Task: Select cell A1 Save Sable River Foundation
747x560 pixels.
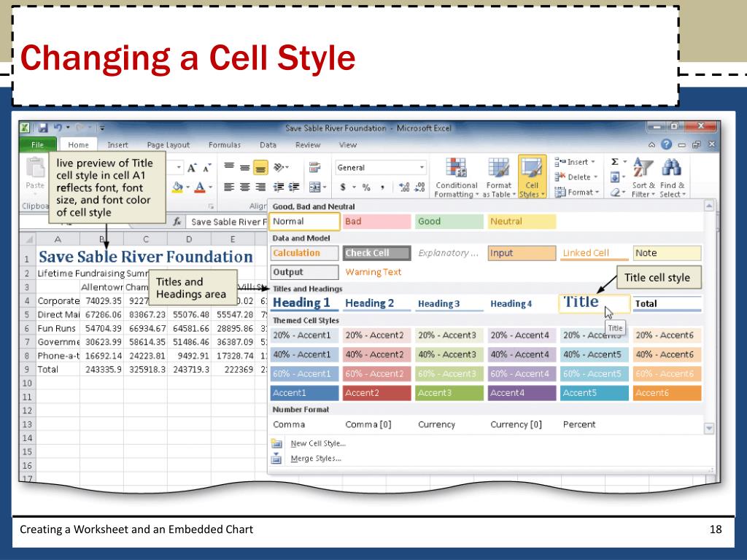Action: 145,257
